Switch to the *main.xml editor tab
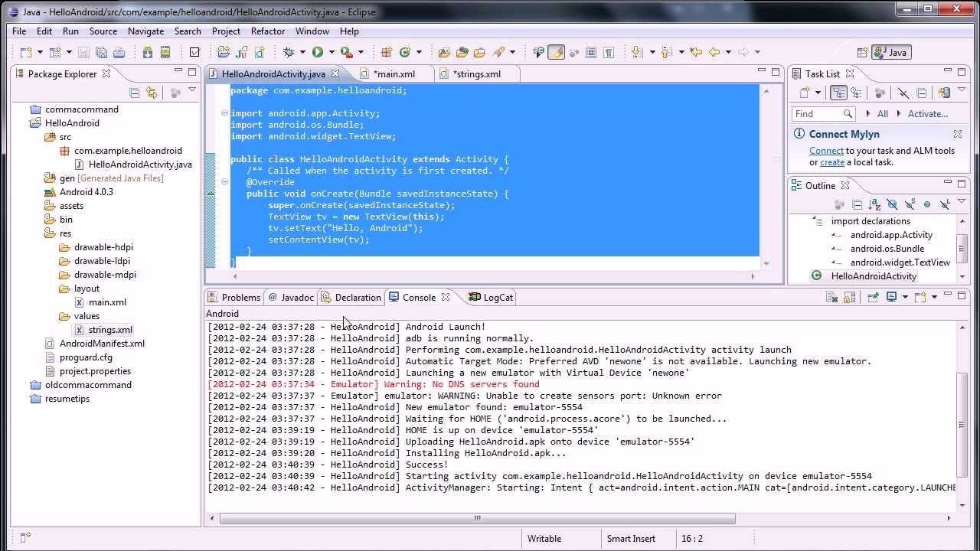This screenshot has height=551, width=980. 394,74
